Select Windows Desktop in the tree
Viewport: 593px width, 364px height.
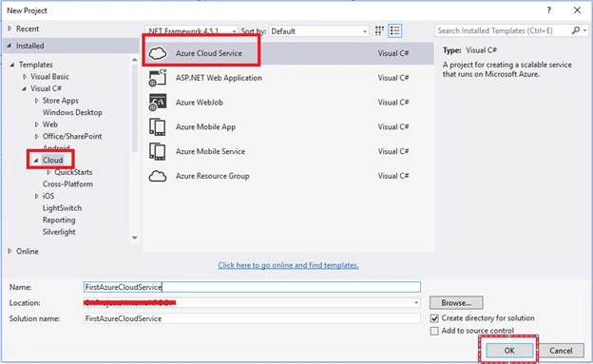point(72,112)
